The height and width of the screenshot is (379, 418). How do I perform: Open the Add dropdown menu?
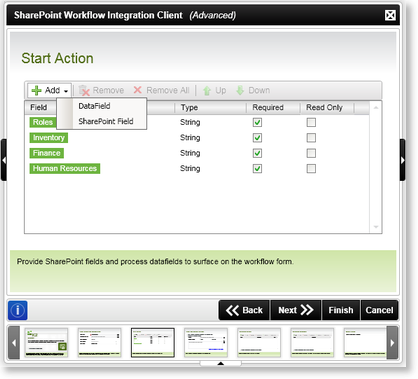click(x=49, y=90)
